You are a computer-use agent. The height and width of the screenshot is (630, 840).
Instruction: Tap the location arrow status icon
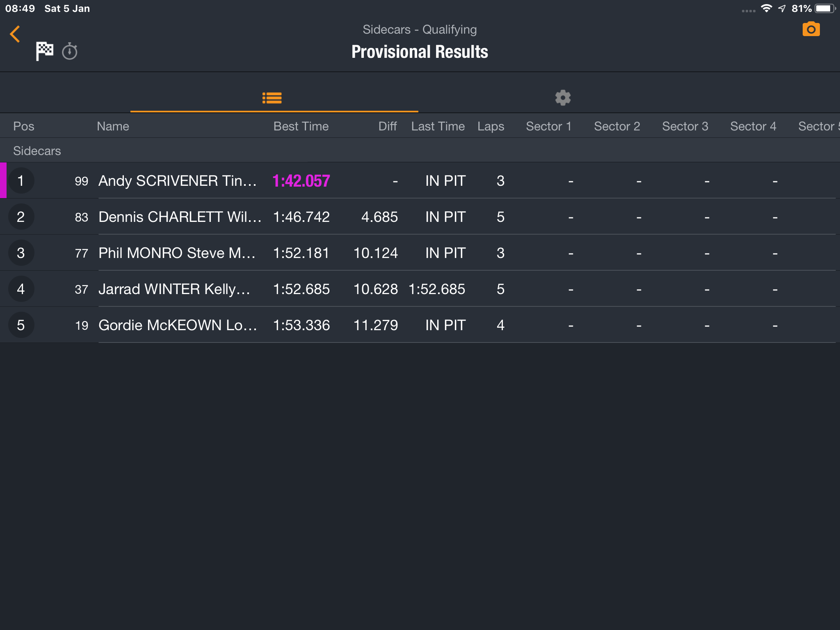(782, 8)
